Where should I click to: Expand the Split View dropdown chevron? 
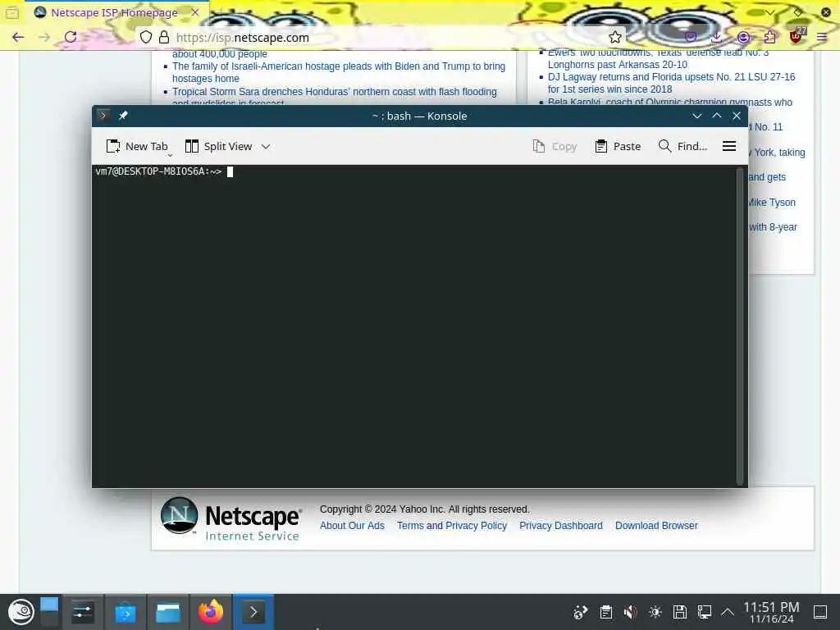[266, 146]
